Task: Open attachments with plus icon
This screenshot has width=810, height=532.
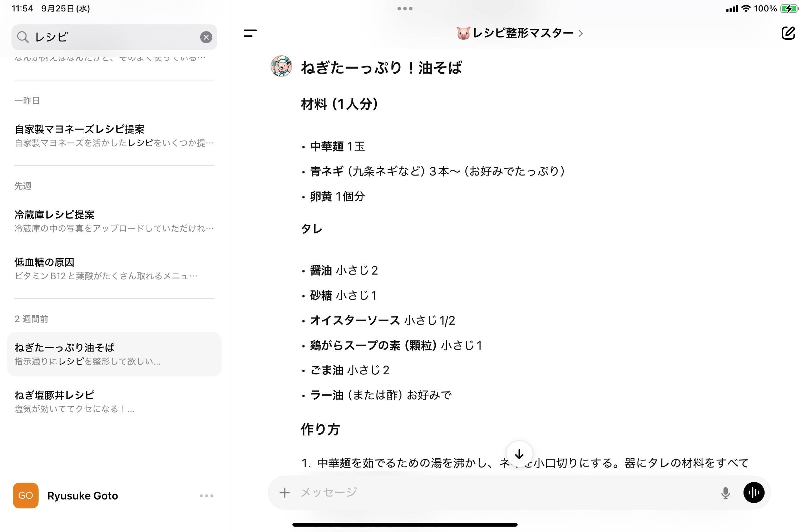Action: (x=285, y=493)
